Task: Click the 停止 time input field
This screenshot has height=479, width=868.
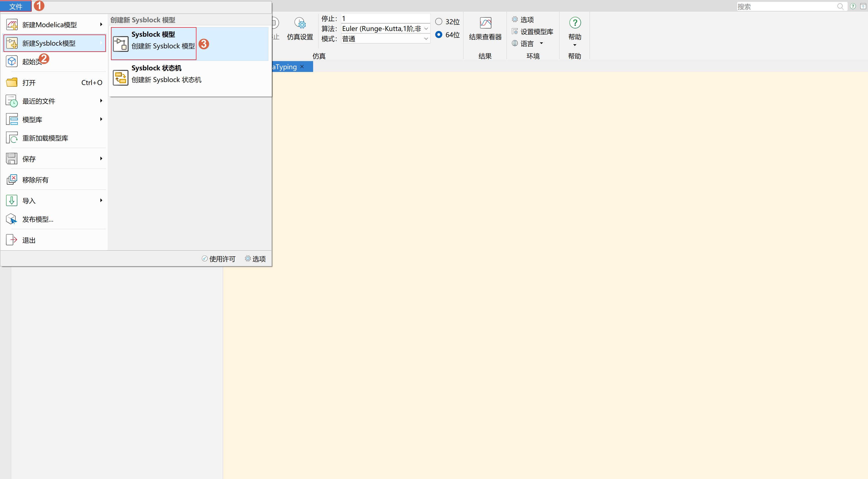Action: [386, 18]
